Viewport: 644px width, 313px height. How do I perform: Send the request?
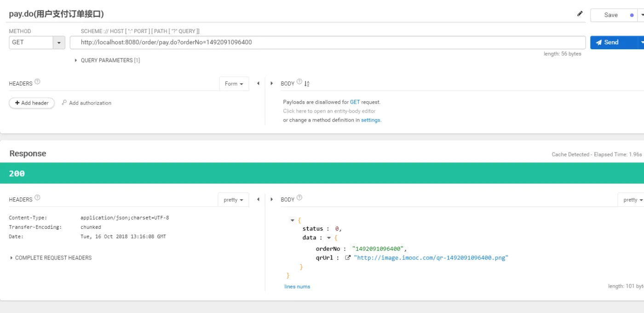(x=614, y=42)
